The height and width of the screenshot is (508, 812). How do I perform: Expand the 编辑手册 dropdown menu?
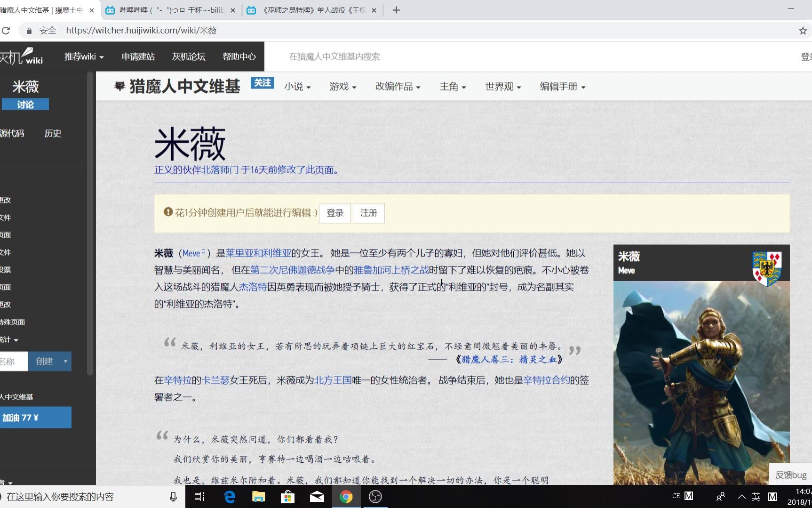563,87
